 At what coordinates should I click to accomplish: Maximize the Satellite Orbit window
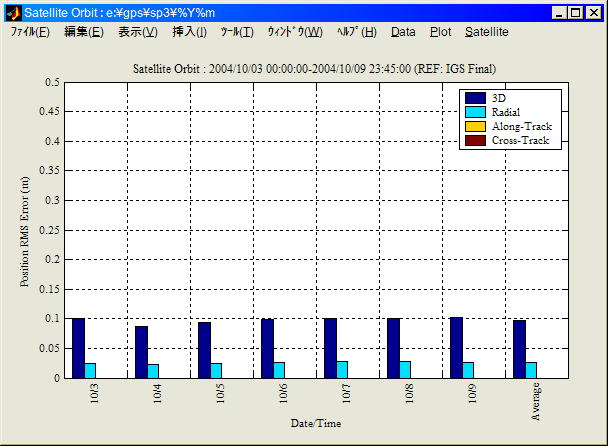(576, 12)
